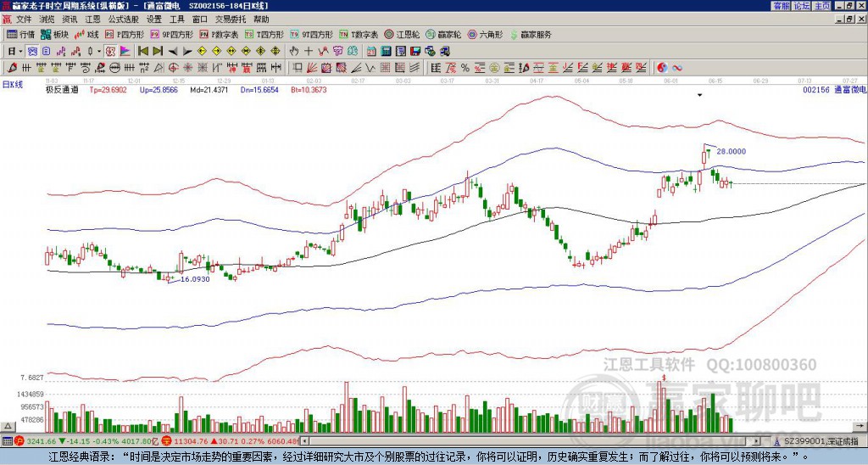Image resolution: width=868 pixels, height=465 pixels.
Task: Open 赢家服务 service
Action: 531,34
